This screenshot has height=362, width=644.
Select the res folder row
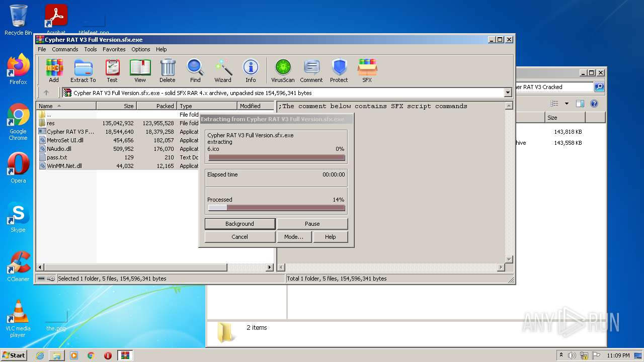coord(118,123)
